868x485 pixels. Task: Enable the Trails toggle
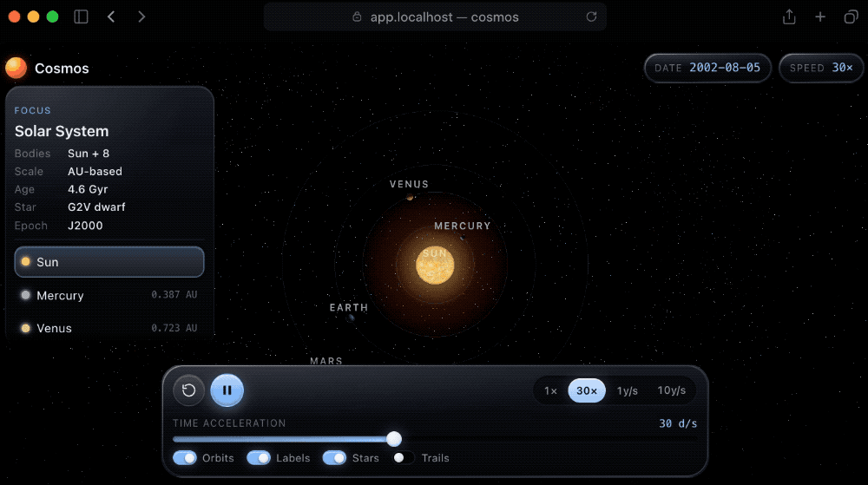click(404, 458)
